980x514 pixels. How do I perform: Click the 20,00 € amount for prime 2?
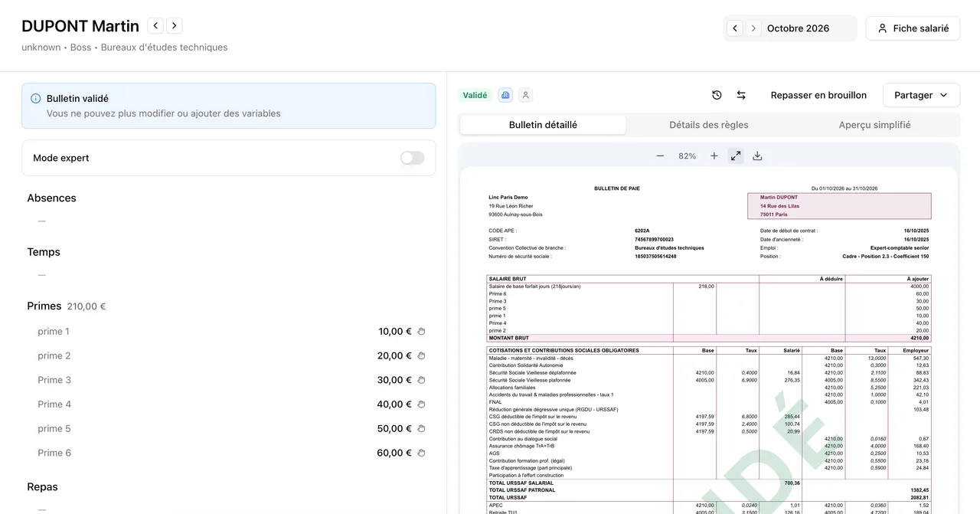click(x=394, y=356)
